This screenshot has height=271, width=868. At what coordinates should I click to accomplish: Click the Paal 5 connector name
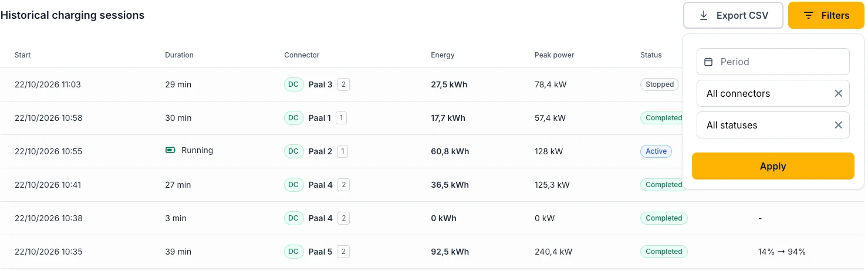pos(320,252)
